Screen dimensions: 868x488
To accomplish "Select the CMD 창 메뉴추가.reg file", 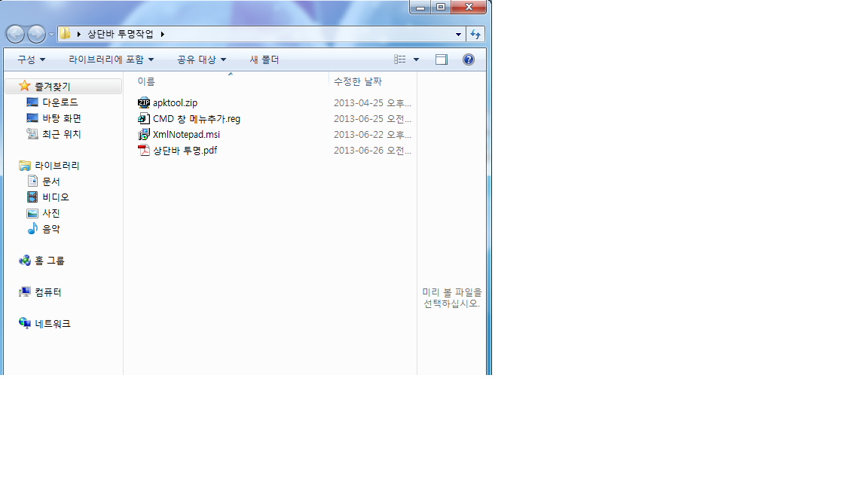I will [x=196, y=119].
